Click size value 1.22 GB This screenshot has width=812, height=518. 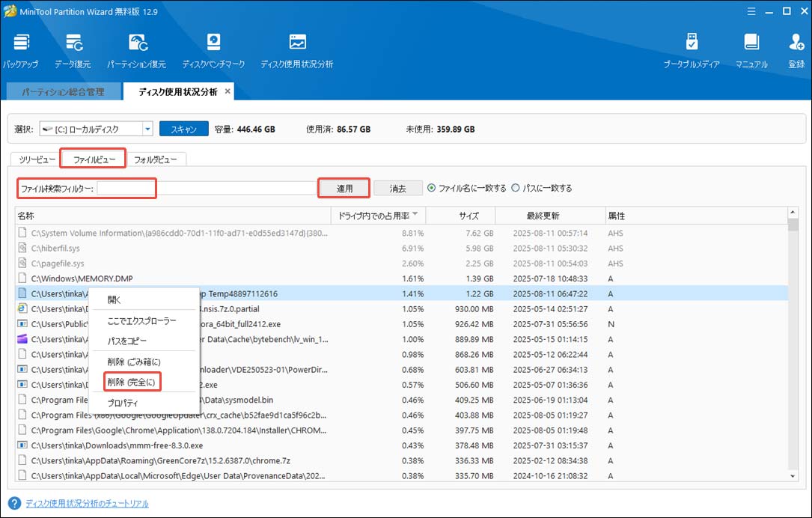pyautogui.click(x=480, y=293)
